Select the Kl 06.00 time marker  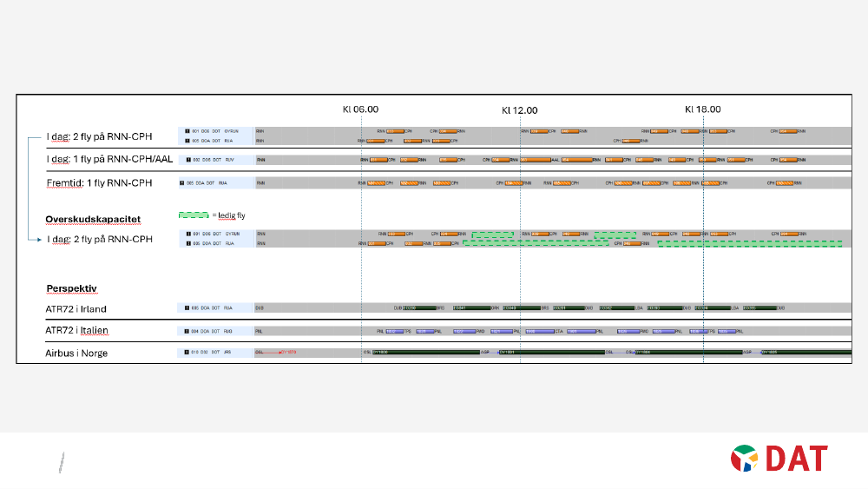click(x=360, y=109)
